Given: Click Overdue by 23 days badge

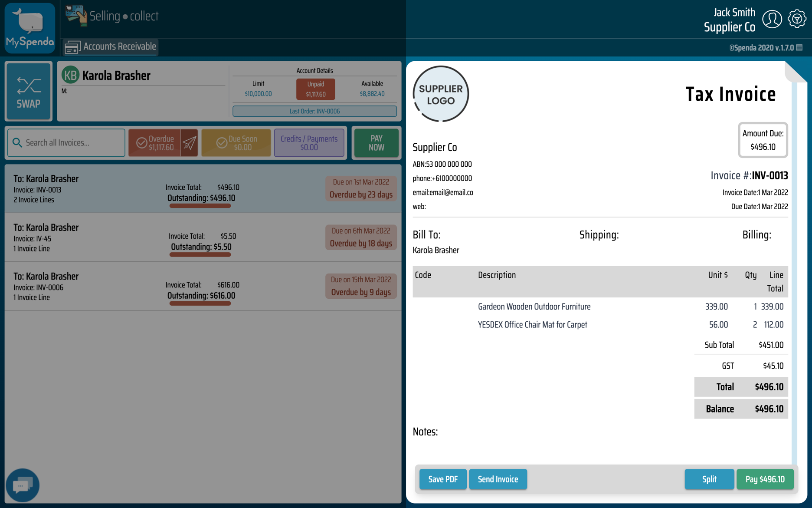Looking at the screenshot, I should (x=361, y=188).
